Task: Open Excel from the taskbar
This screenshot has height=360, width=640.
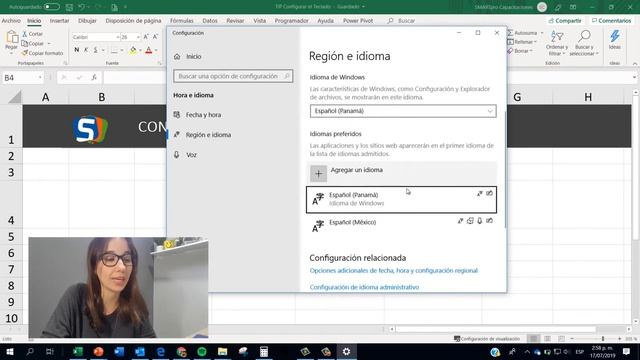Action: (x=78, y=351)
